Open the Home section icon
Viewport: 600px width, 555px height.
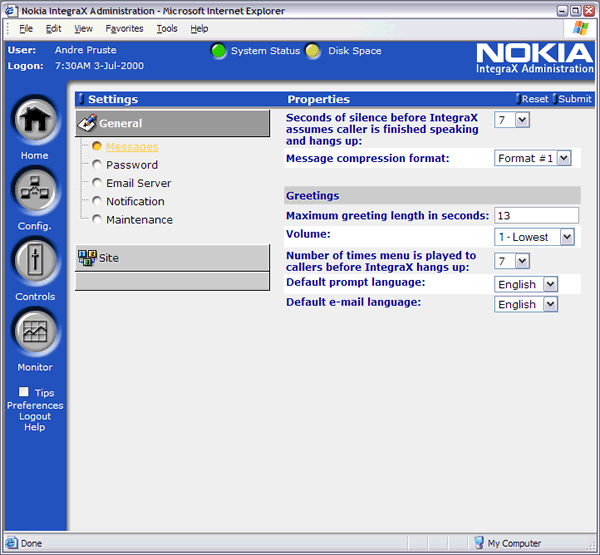pos(35,119)
